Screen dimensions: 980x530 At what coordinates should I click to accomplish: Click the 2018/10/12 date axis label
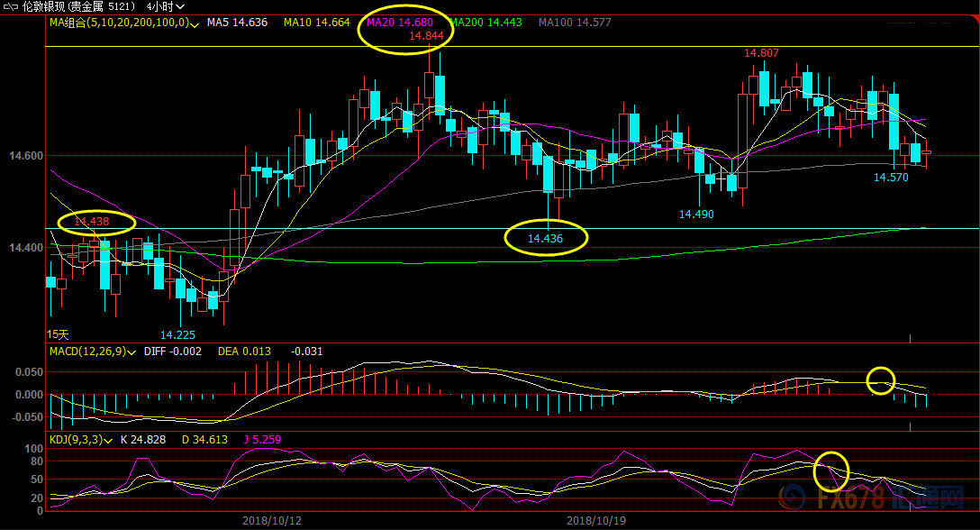(x=272, y=521)
